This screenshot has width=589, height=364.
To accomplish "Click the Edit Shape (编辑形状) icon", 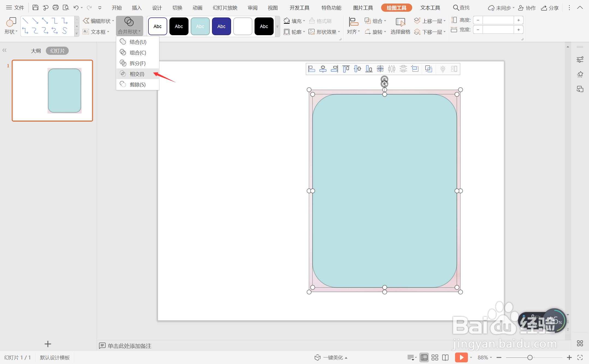I will [86, 21].
